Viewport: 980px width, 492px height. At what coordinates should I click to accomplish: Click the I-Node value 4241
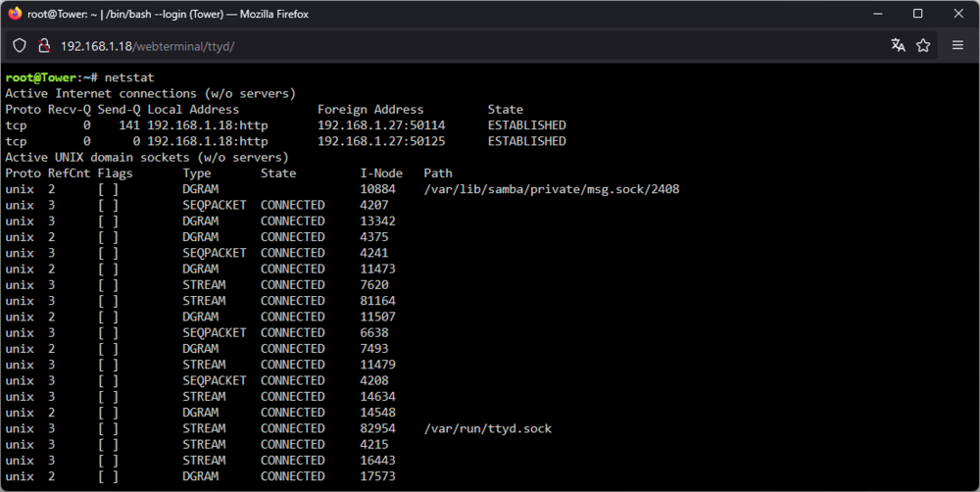374,253
